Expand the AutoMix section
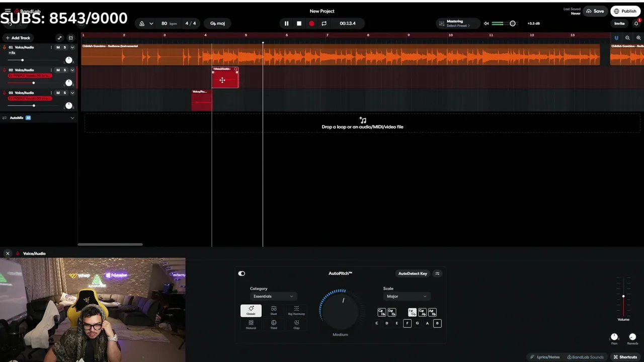 pos(72,118)
